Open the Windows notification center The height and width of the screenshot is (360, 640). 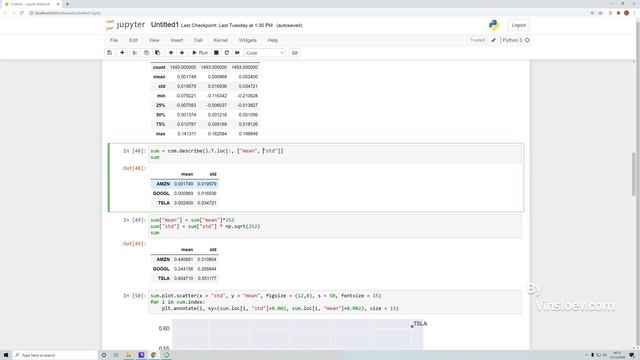pyautogui.click(x=632, y=355)
